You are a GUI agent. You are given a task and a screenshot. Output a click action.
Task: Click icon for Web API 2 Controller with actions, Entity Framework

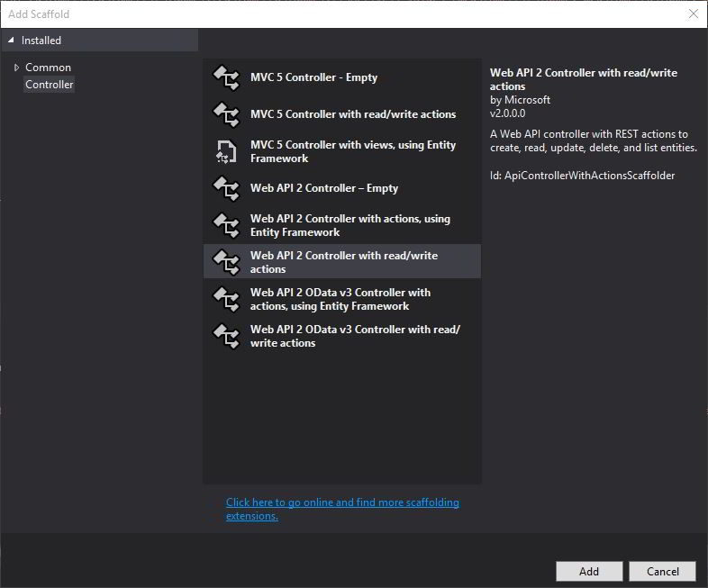click(x=226, y=225)
